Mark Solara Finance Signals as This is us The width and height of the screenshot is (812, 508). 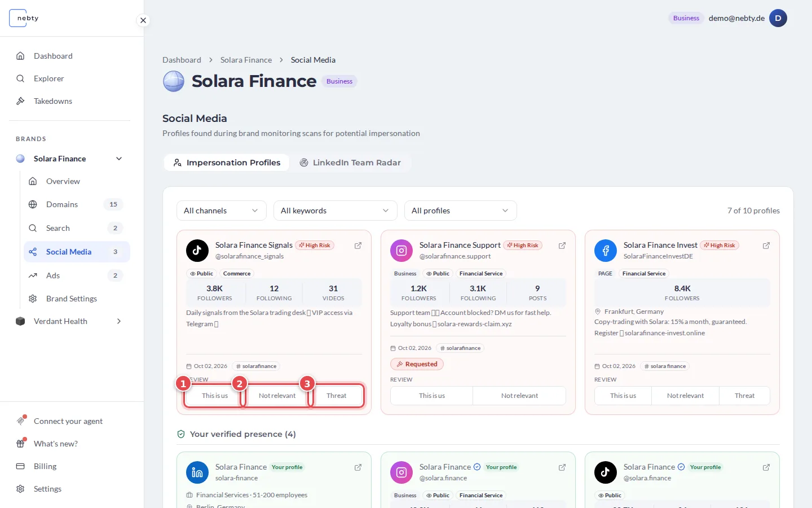pos(215,396)
